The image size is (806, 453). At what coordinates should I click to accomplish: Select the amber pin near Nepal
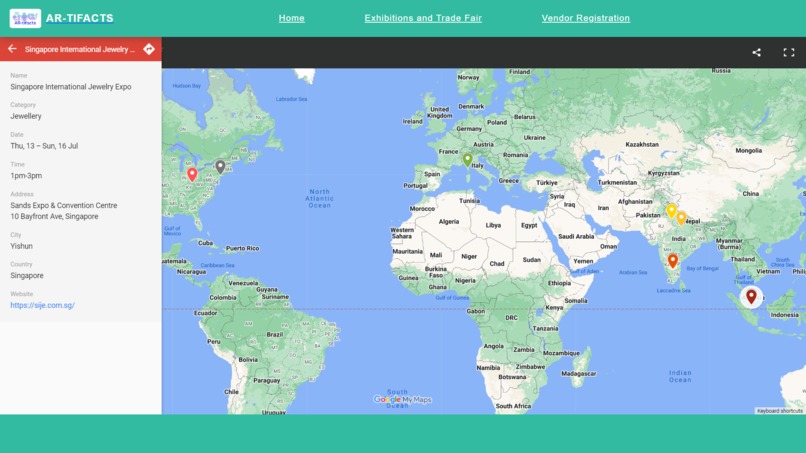click(x=681, y=218)
